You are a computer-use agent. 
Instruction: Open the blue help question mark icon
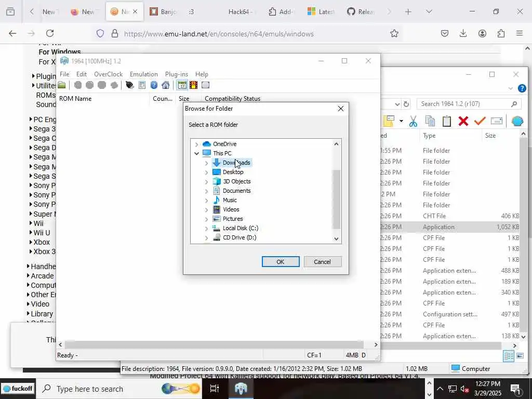(154, 85)
